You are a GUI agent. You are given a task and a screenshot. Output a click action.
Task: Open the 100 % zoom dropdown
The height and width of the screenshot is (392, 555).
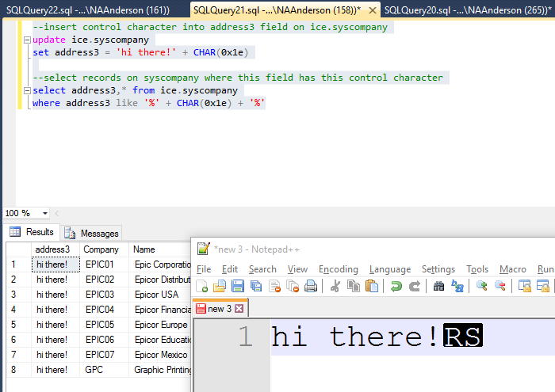(x=45, y=214)
